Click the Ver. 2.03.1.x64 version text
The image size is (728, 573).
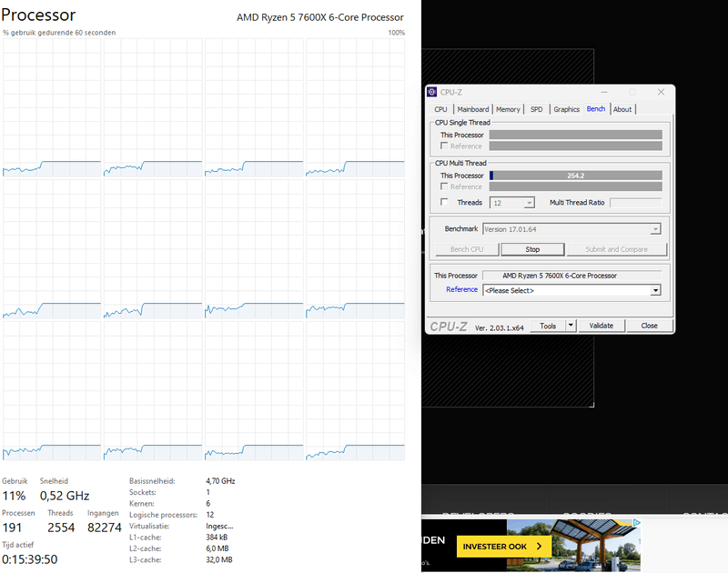pos(499,327)
